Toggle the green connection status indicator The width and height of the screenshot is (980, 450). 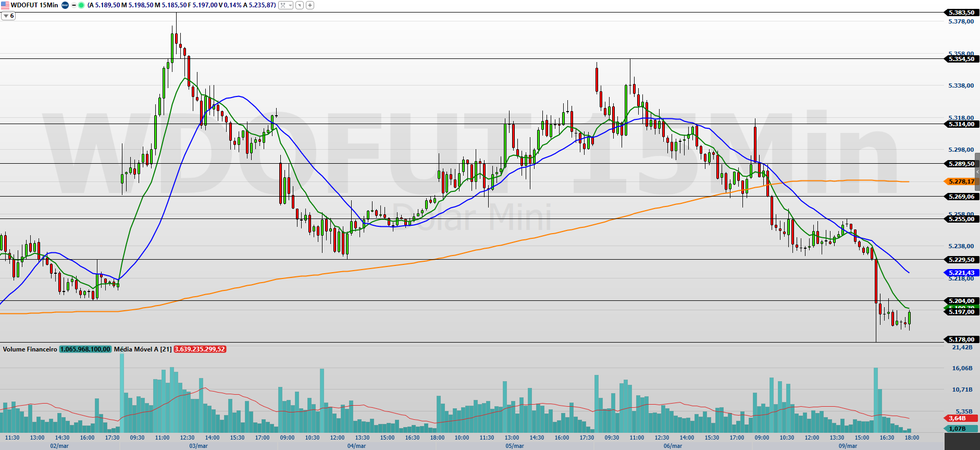(x=81, y=5)
